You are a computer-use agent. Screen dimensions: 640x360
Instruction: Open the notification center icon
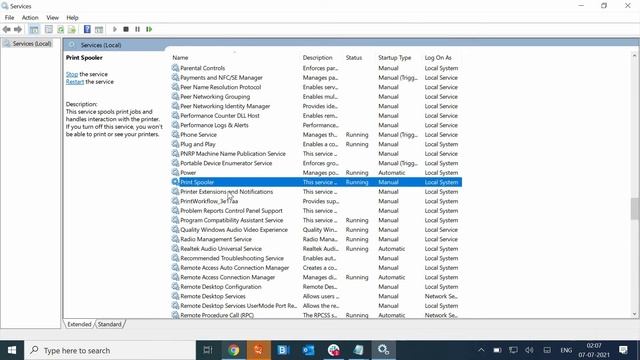[623, 350]
